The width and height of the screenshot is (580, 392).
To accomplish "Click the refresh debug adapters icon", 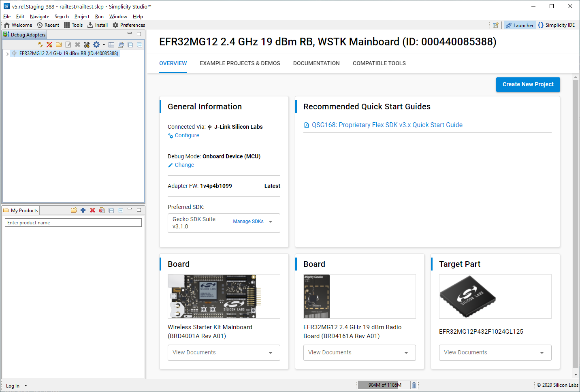I will [40, 45].
